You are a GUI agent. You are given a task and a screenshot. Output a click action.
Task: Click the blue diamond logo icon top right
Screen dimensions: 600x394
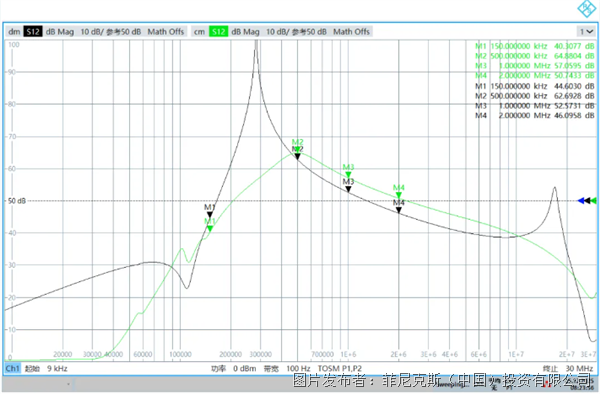point(586,8)
